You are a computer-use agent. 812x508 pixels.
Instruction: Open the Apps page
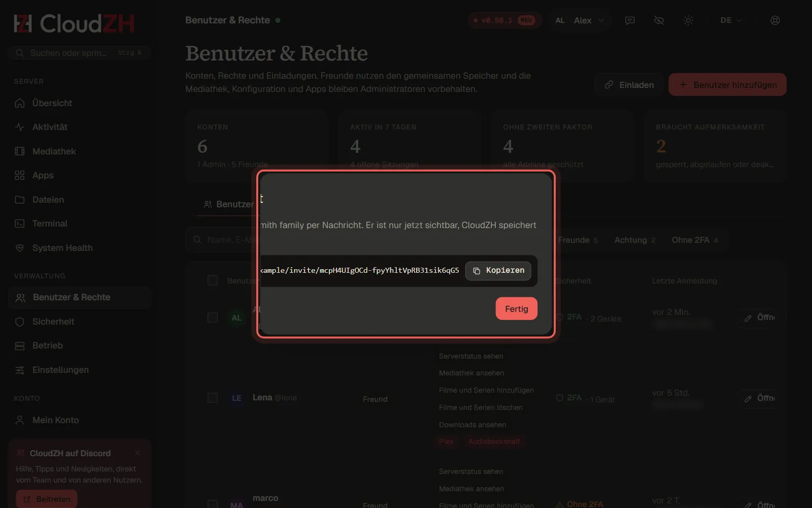point(80,175)
